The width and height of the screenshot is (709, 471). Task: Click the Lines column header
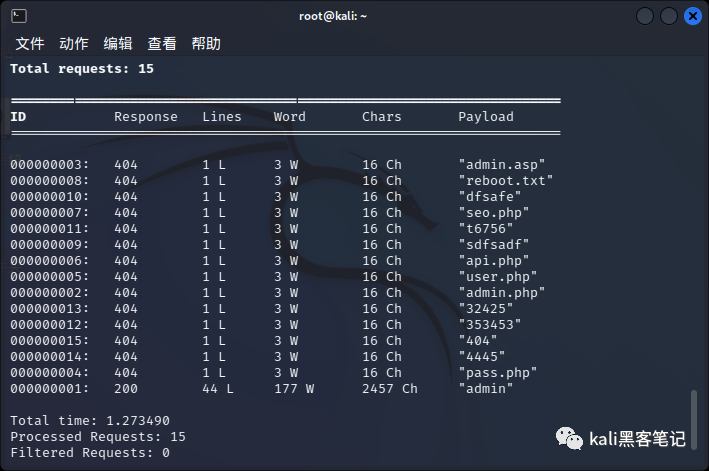(222, 117)
